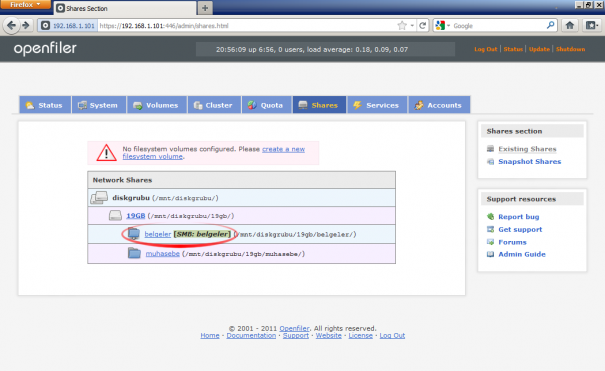This screenshot has height=371, width=605.
Task: Open the bookmarks sidebar toolbar icon
Action: click(x=591, y=25)
